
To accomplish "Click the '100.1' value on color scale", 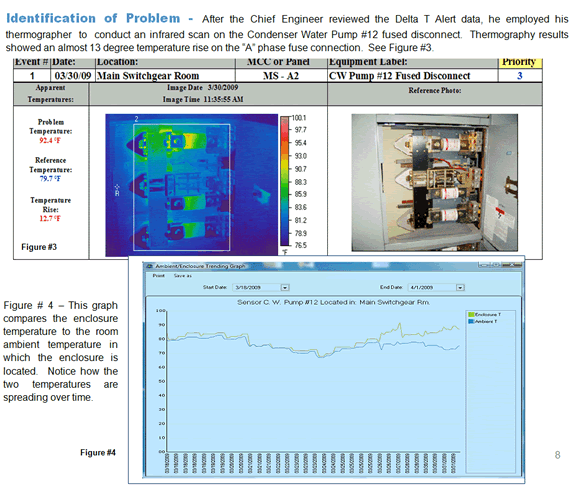I will coord(299,118).
